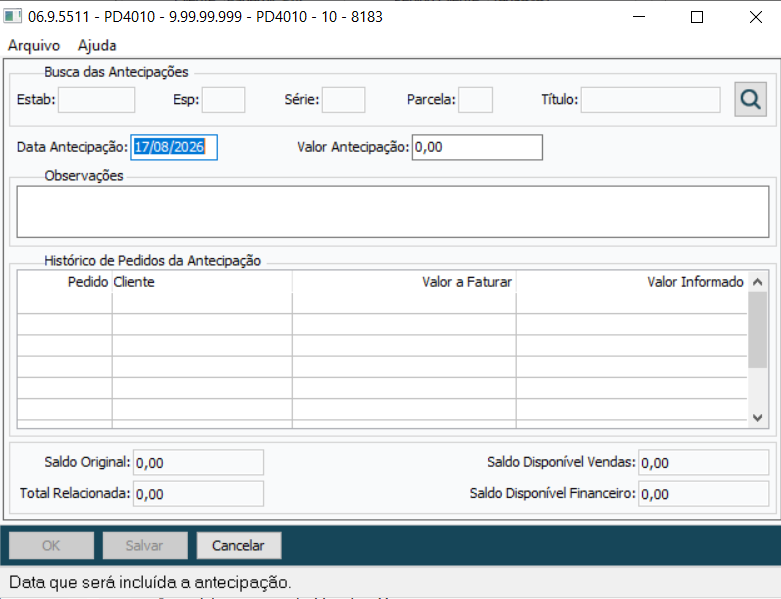Maximize the PD4010 window
The height and width of the screenshot is (599, 781).
tap(697, 17)
